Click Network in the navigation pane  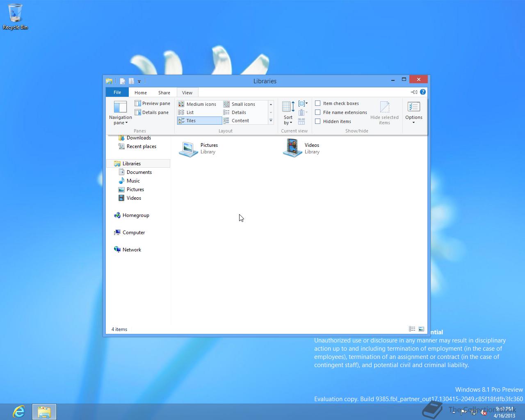pyautogui.click(x=132, y=250)
